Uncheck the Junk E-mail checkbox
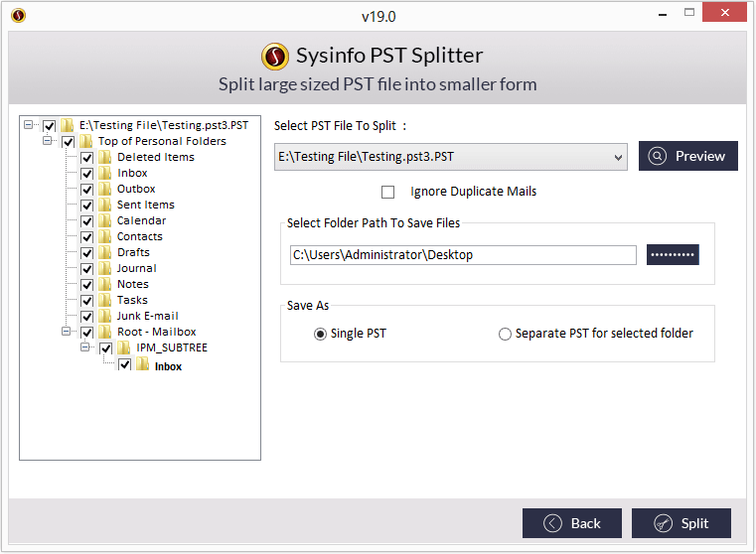Viewport: 756px width, 554px height. (x=86, y=317)
